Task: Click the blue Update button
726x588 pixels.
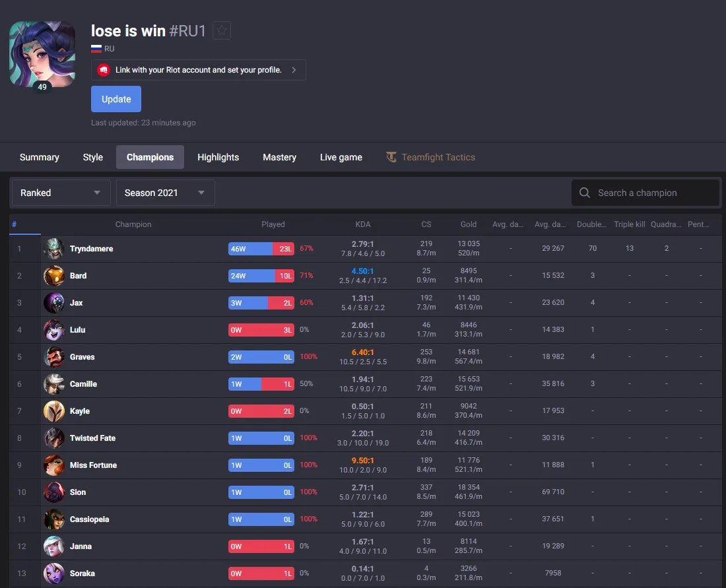Action: coord(116,99)
